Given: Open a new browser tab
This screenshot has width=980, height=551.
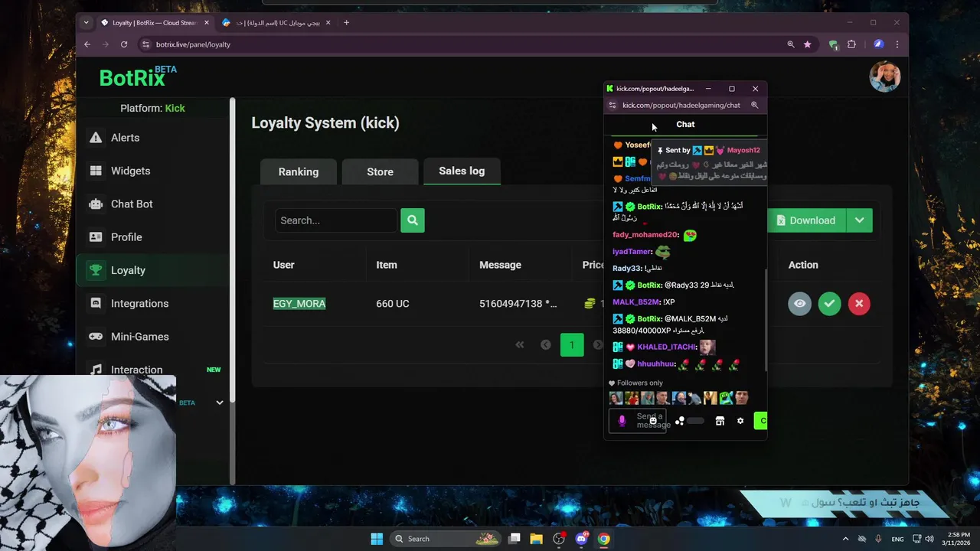Looking at the screenshot, I should click(x=346, y=22).
